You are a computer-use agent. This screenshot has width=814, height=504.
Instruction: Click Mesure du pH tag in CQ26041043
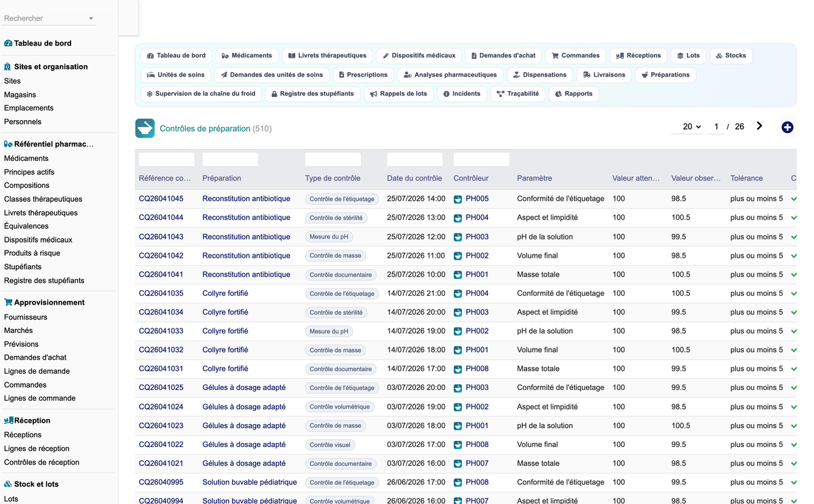click(x=329, y=237)
